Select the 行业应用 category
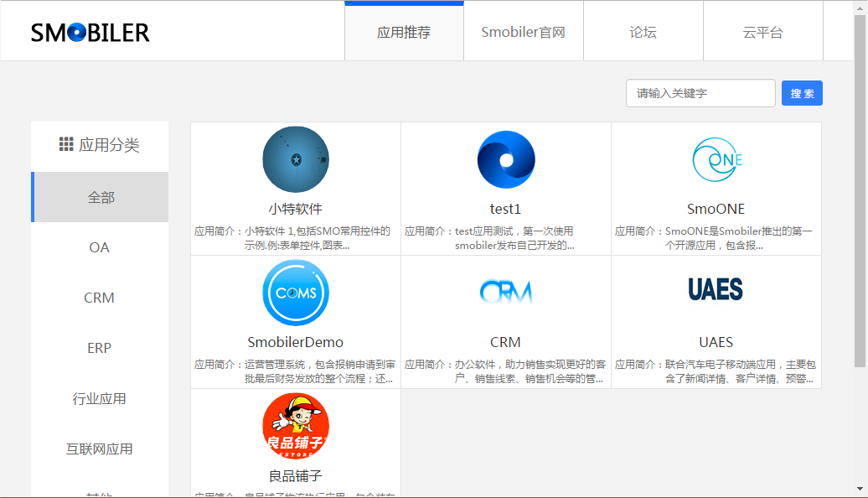This screenshot has width=868, height=498. 100,399
